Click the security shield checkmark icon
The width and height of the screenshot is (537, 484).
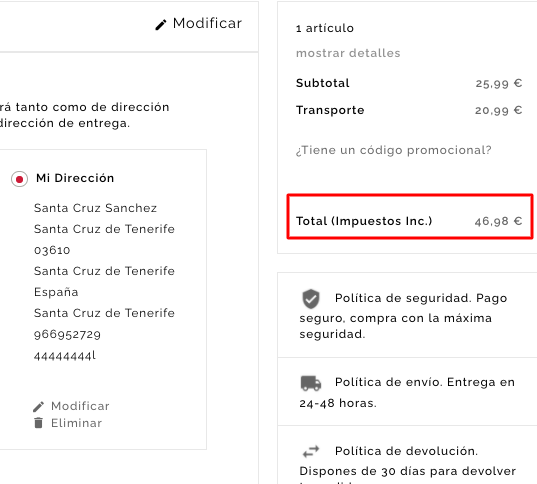(311, 299)
